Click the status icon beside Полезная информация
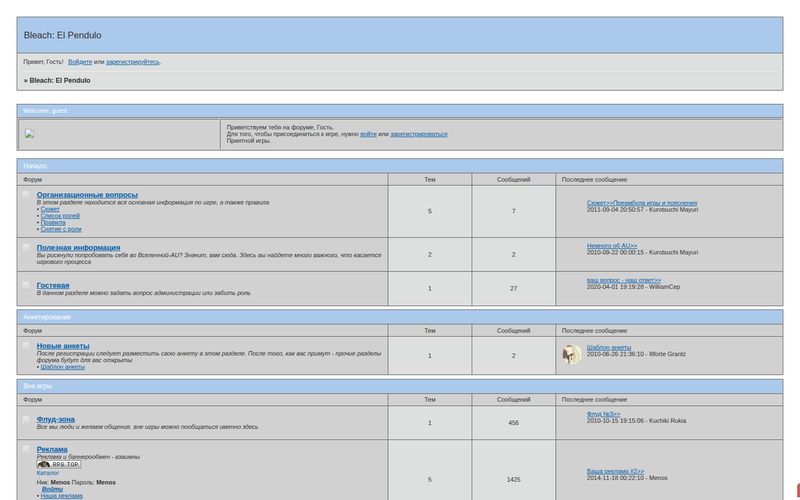The width and height of the screenshot is (800, 500). (27, 247)
